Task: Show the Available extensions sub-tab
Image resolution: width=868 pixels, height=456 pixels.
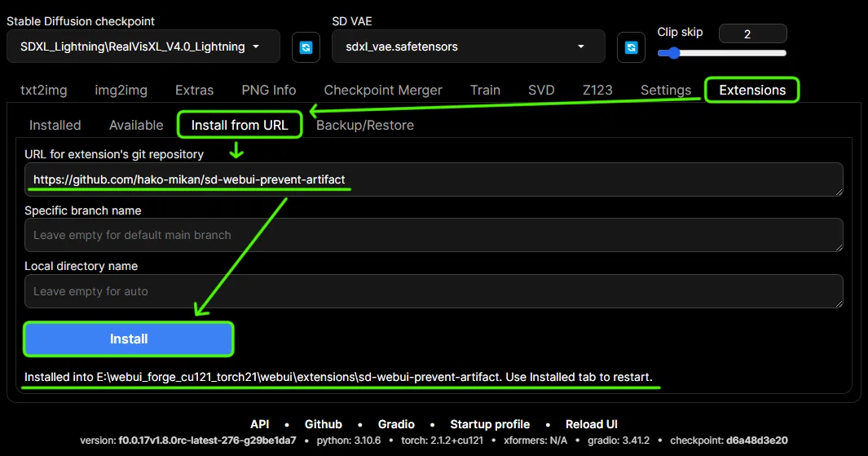Action: pos(136,126)
